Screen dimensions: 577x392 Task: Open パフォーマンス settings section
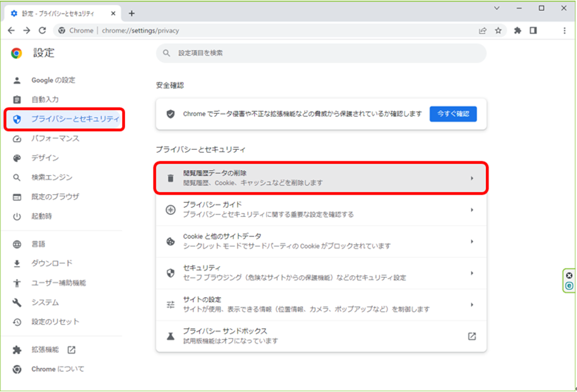pyautogui.click(x=55, y=138)
